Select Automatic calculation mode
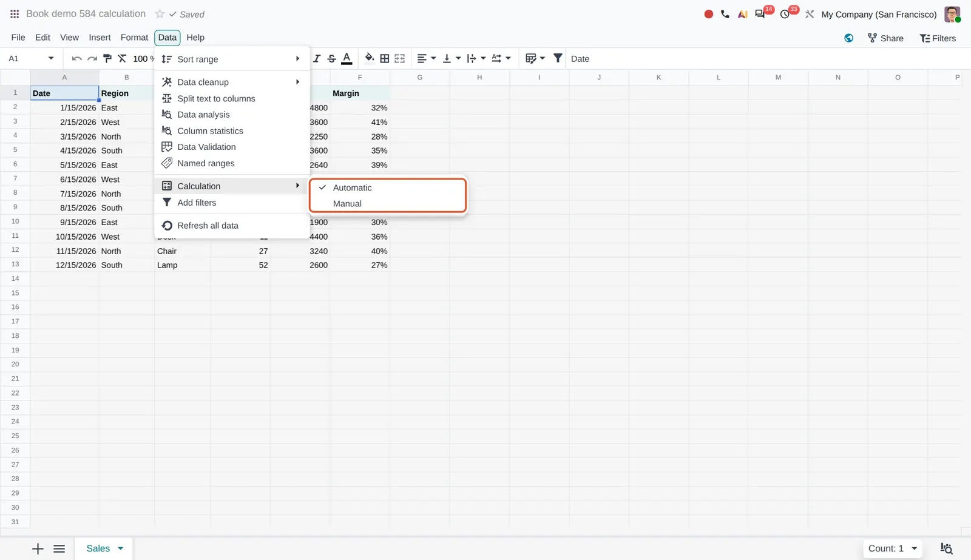Image resolution: width=971 pixels, height=560 pixels. pos(388,187)
